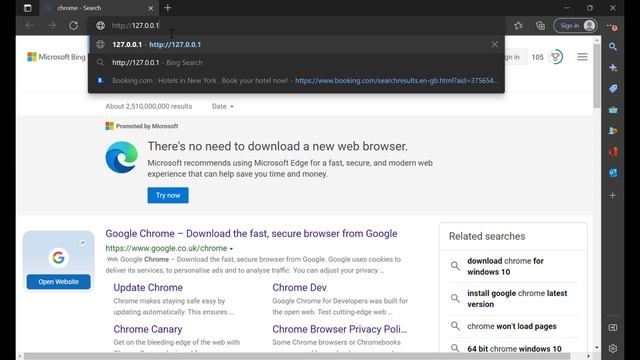Open the Favorites star icon

pyautogui.click(x=518, y=25)
